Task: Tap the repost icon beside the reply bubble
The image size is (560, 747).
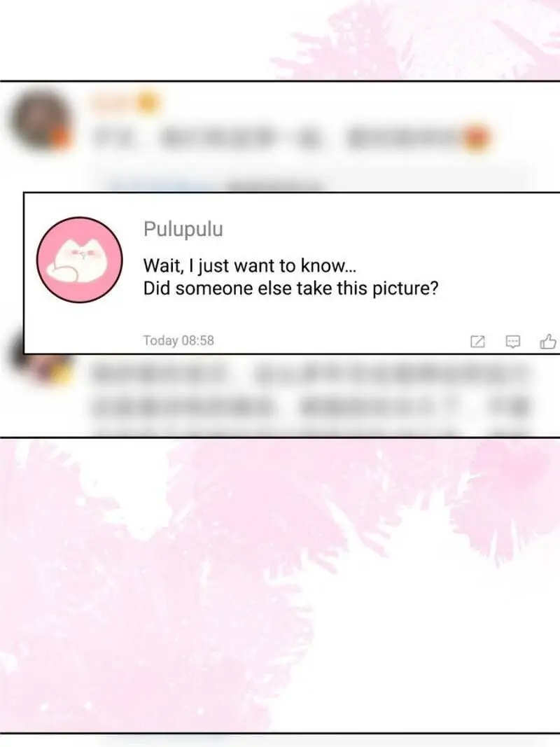Action: click(477, 342)
